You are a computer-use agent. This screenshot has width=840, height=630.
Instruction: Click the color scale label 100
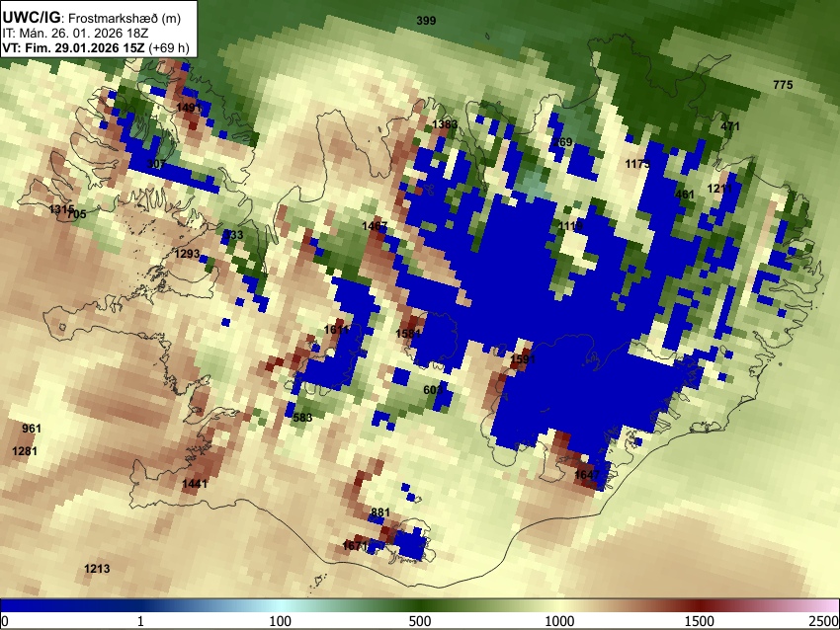(x=281, y=621)
